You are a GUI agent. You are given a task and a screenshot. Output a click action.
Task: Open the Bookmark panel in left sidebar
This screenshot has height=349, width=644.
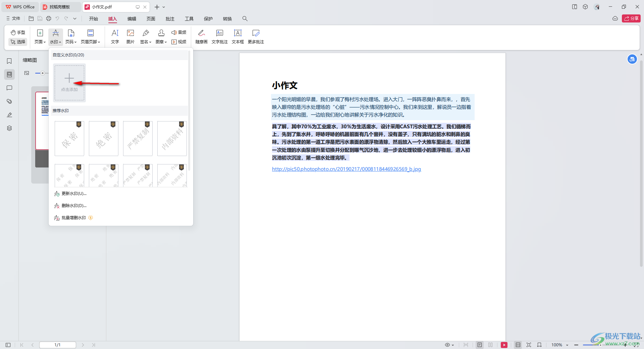[9, 61]
